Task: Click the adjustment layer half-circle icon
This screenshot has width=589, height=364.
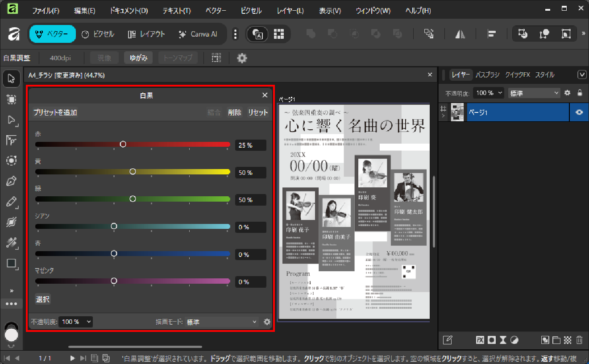Action: 514,340
